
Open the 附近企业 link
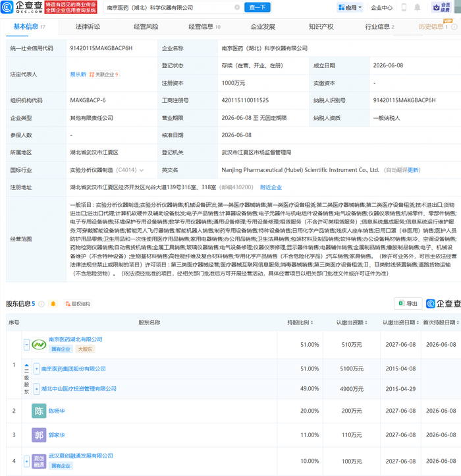click(271, 187)
